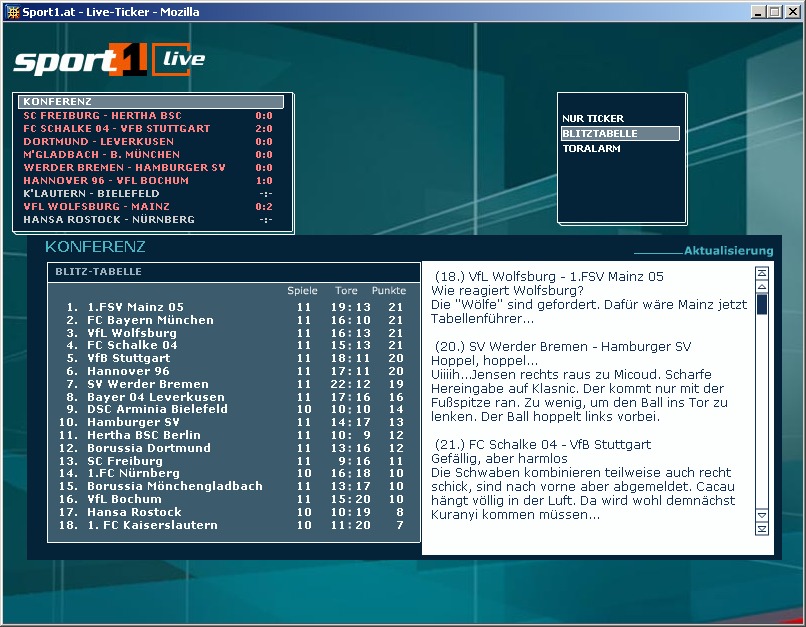Click the scroll up arrow in ticker
Screen dimensions: 806x627
pos(762,286)
